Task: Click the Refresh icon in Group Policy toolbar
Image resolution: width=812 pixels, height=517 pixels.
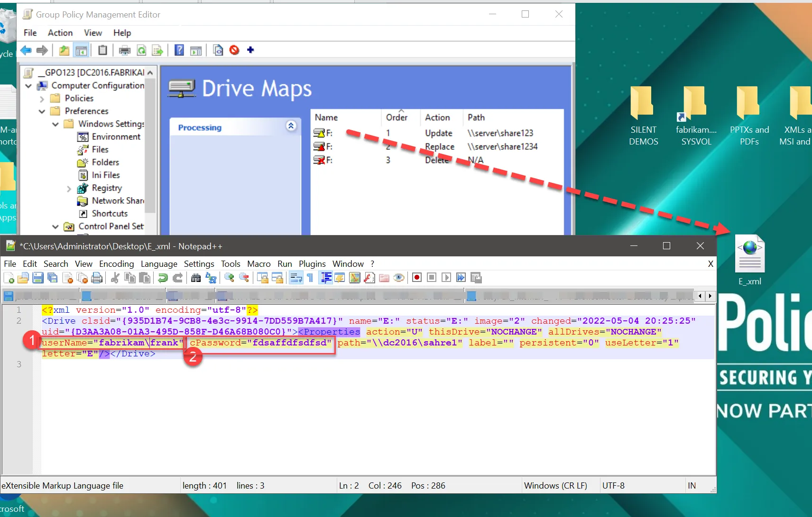Action: pos(141,50)
